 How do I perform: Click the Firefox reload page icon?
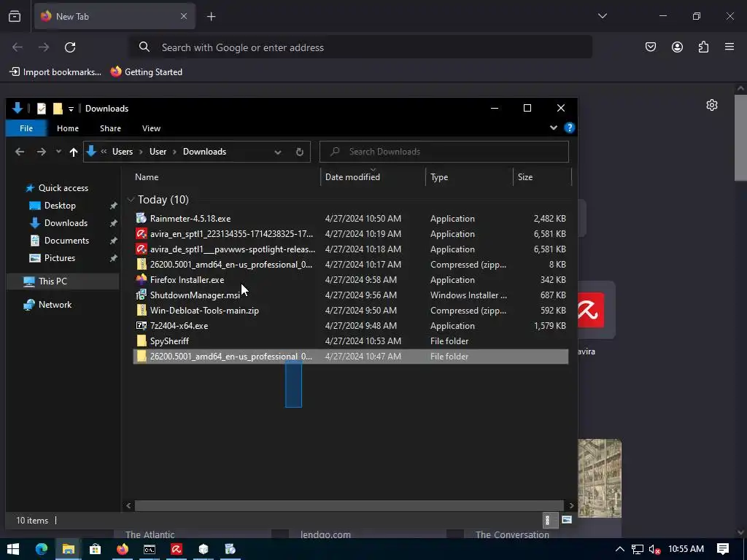pyautogui.click(x=70, y=47)
